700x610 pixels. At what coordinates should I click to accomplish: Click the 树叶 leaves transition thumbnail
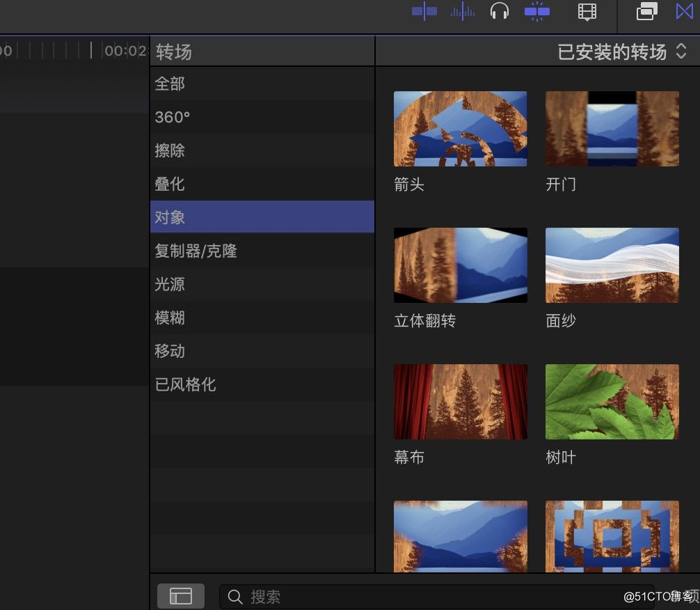pyautogui.click(x=612, y=401)
